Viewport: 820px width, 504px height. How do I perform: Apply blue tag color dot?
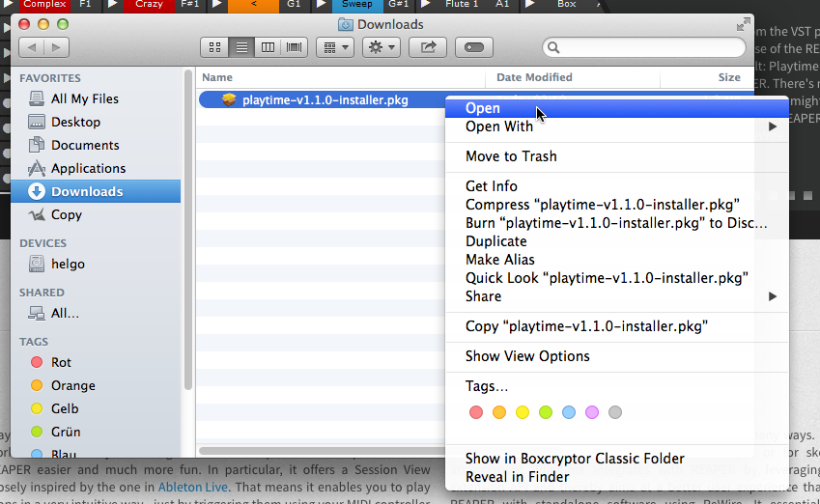coord(569,412)
